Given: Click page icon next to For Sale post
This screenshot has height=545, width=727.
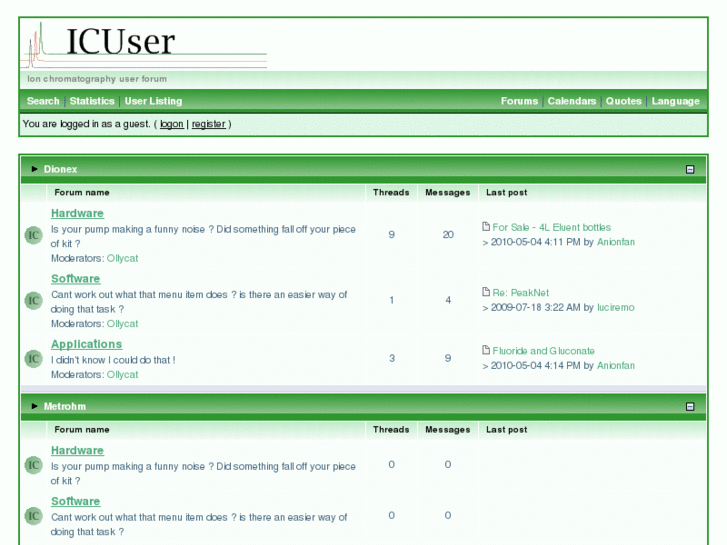Looking at the screenshot, I should pos(486,226).
